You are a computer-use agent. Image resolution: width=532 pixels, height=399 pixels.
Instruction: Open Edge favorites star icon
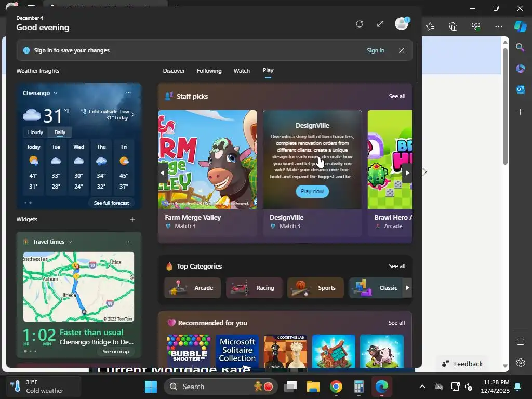tap(430, 26)
